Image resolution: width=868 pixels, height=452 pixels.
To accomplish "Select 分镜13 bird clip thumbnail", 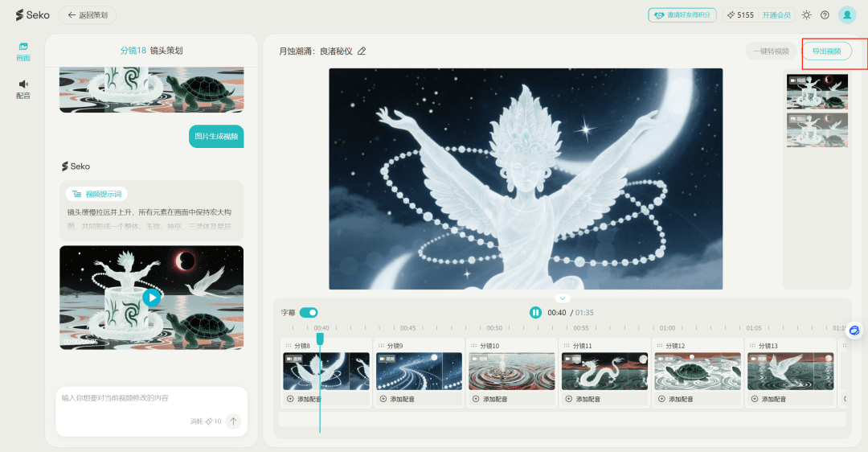I will pyautogui.click(x=791, y=371).
